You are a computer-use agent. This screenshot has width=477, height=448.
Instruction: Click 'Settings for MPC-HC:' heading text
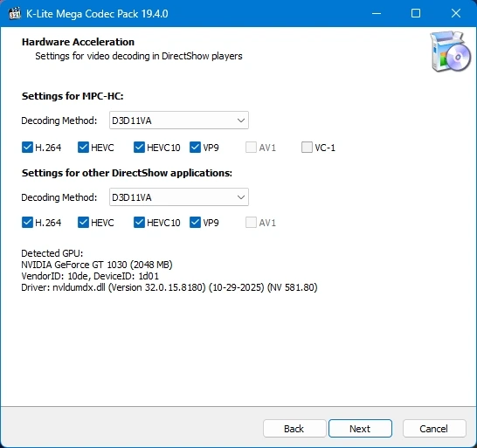(73, 96)
